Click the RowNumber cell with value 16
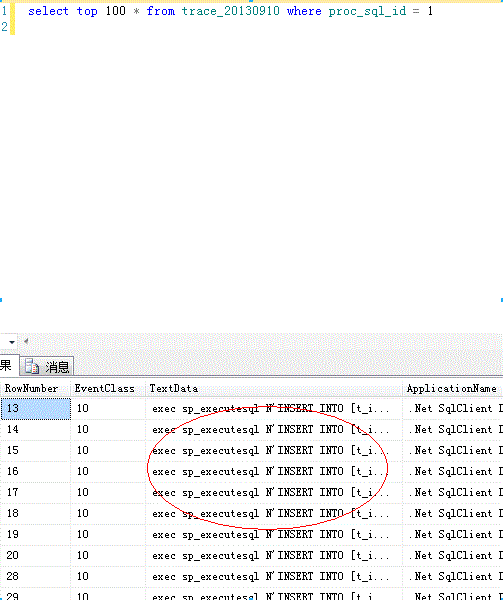This screenshot has width=503, height=600. tap(35, 472)
